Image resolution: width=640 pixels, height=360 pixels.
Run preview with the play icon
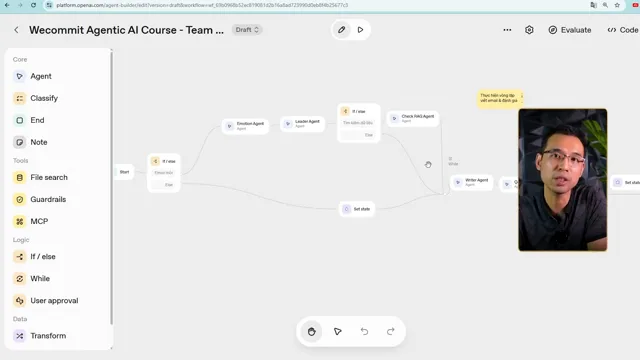(x=360, y=30)
